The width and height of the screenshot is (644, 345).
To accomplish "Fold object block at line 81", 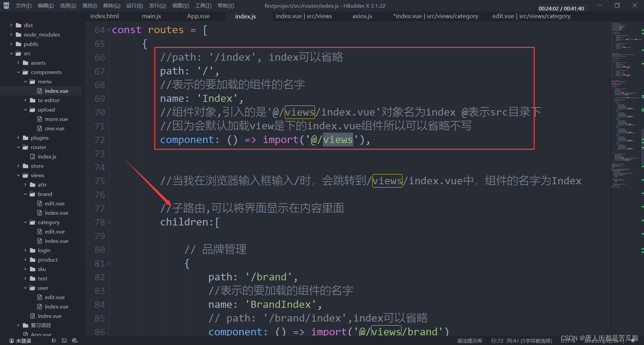I will click(109, 263).
